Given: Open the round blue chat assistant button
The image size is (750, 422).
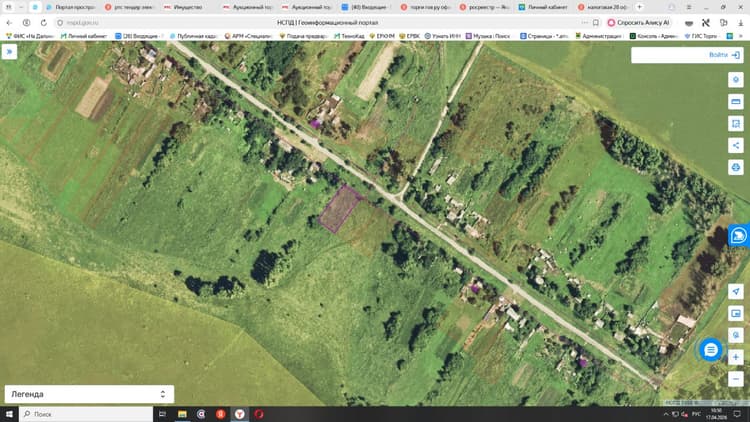Looking at the screenshot, I should (711, 350).
